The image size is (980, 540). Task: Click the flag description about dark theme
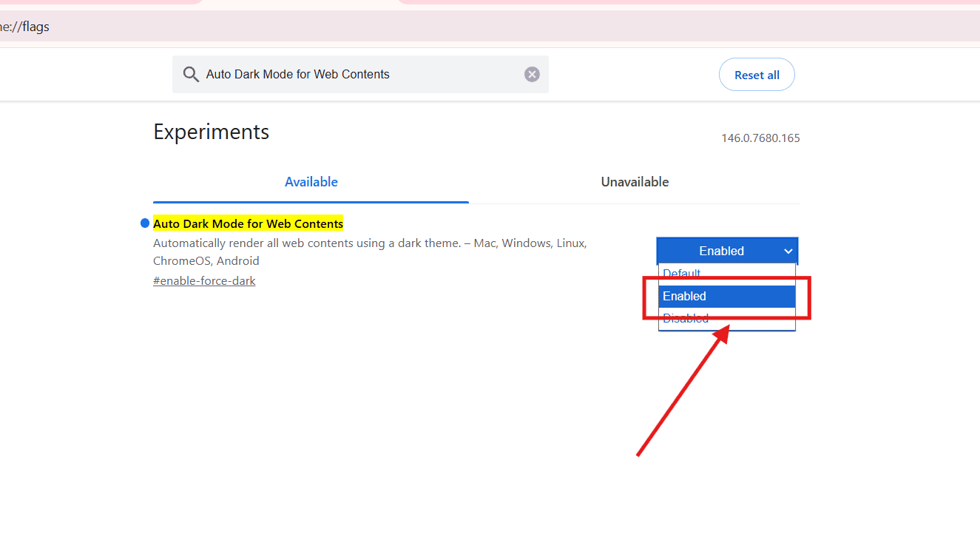(370, 252)
